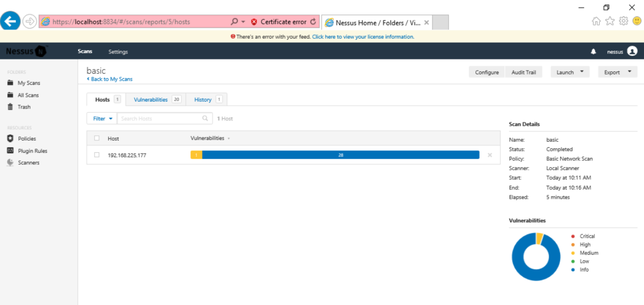Viewport: 644px width, 305px height.
Task: Open a new browser tab
Action: tap(441, 22)
